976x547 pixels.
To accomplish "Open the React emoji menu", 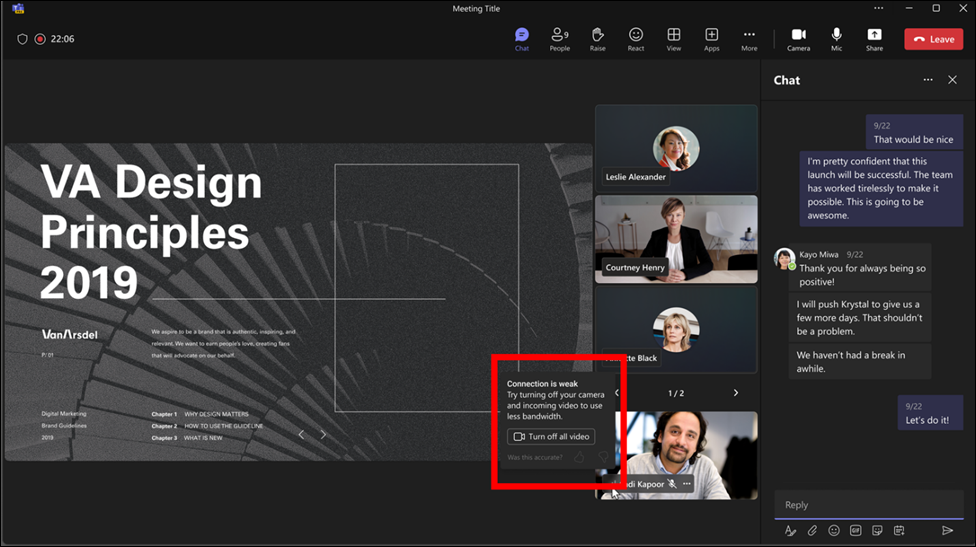I will pyautogui.click(x=636, y=38).
